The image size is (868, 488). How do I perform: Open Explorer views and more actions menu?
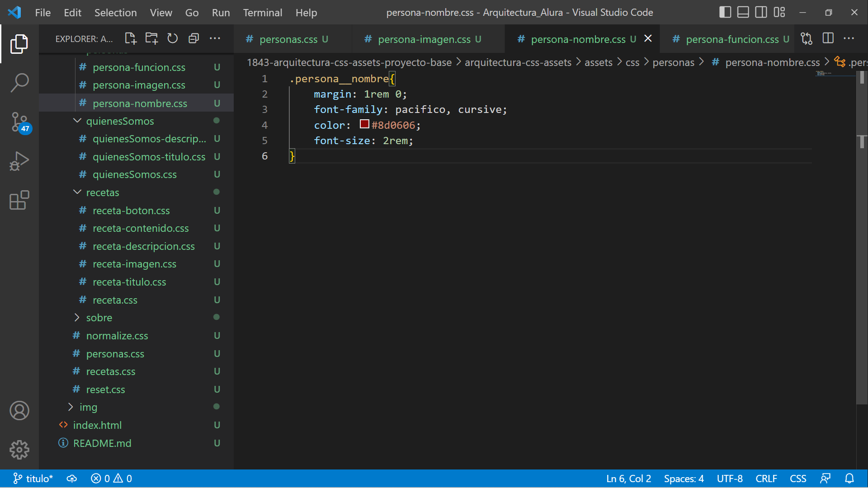215,39
